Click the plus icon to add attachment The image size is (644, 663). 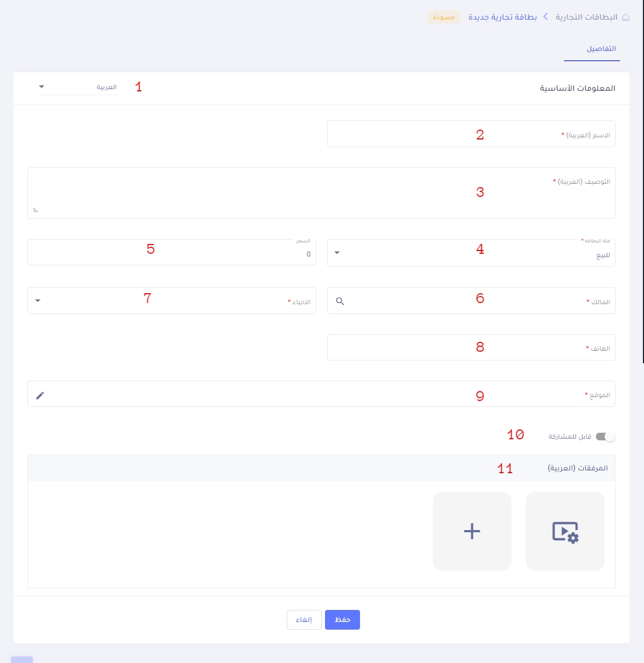[472, 531]
